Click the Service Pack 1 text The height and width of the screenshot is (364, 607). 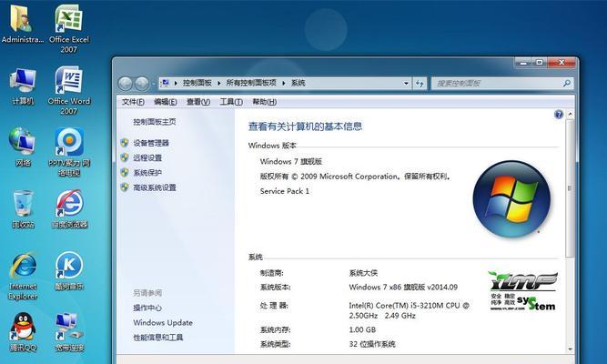click(x=285, y=191)
